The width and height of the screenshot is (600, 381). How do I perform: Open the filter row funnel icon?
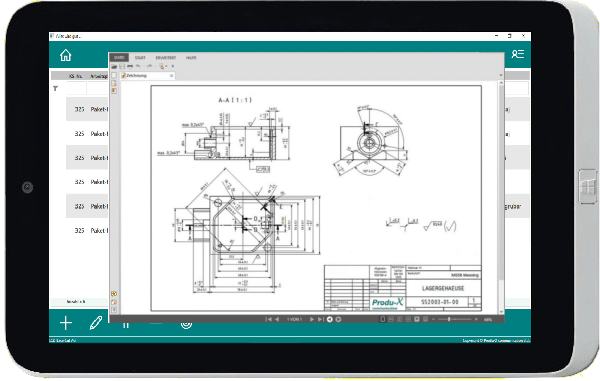[x=55, y=88]
